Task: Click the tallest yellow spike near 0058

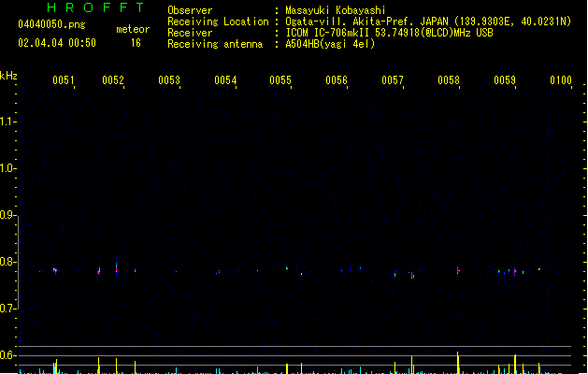Action: point(458,363)
